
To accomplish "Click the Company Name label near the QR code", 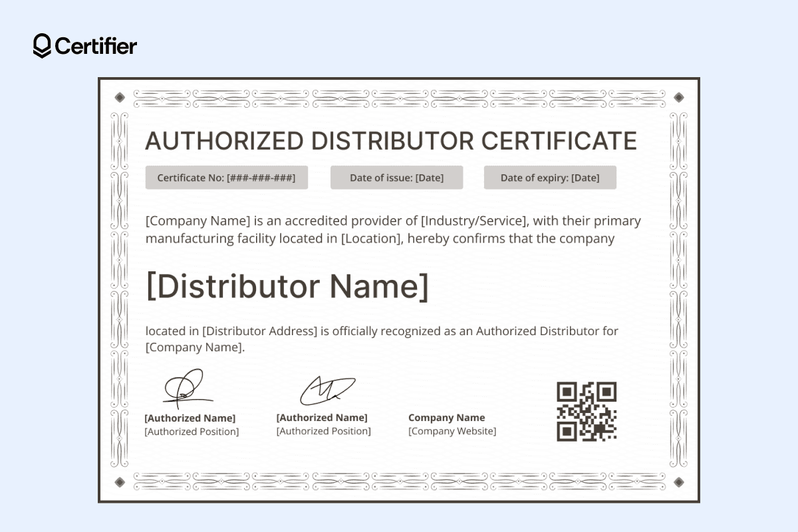I will tap(446, 417).
